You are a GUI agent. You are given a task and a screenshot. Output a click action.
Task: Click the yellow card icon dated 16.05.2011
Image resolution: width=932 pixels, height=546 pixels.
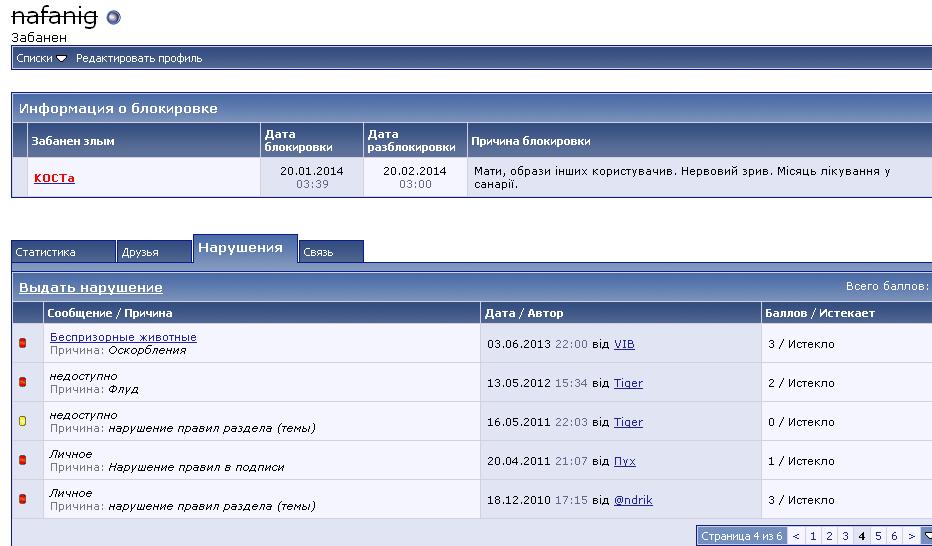tap(23, 421)
